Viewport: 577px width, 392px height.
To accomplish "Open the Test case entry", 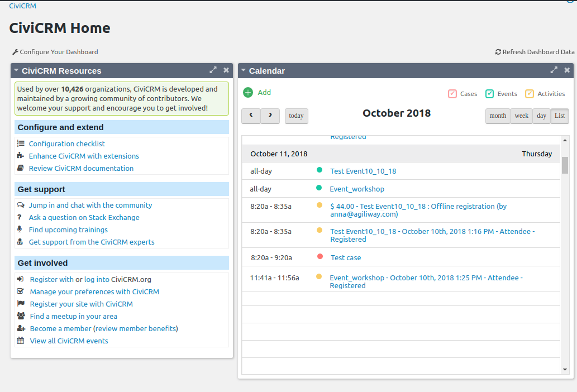I will (x=346, y=258).
